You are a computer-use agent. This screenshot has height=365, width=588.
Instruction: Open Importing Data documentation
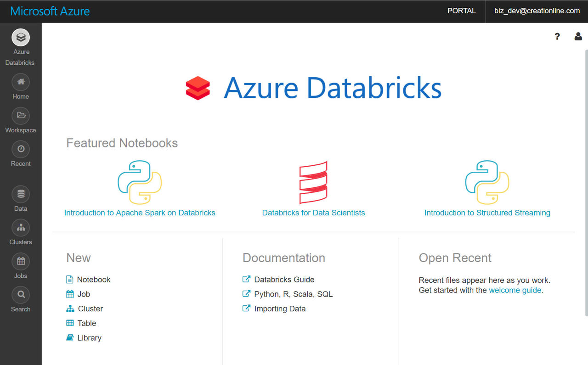(x=280, y=309)
